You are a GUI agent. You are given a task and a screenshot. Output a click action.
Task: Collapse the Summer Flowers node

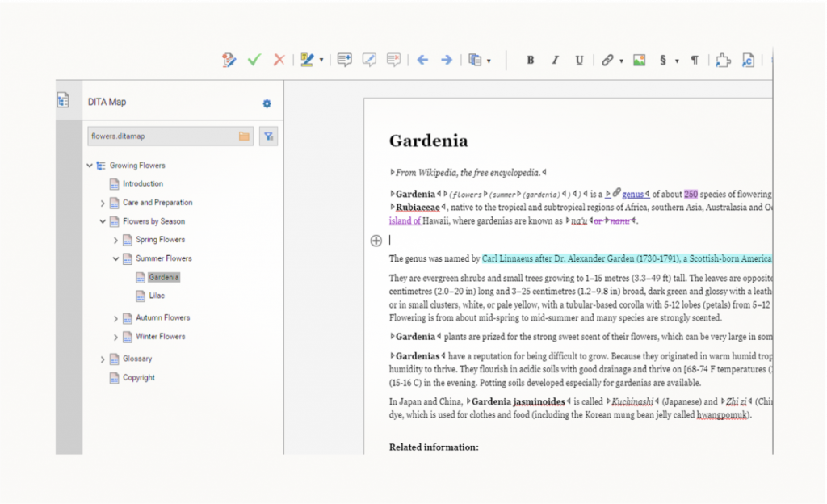115,258
